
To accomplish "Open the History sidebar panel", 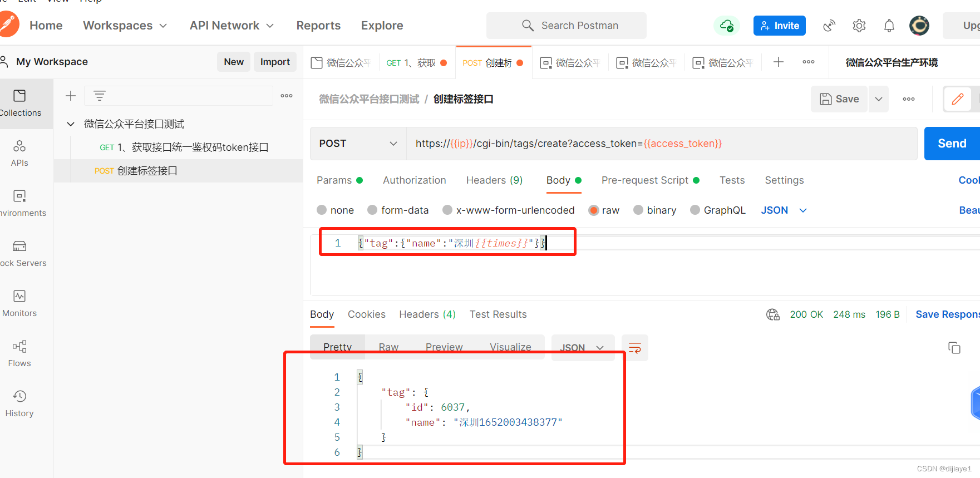I will click(19, 404).
